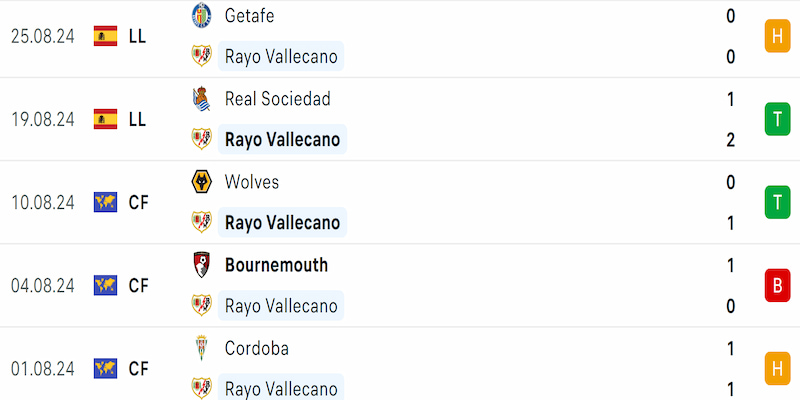Click the Real Sociedad club crest
Image resolution: width=800 pixels, height=400 pixels.
click(202, 99)
